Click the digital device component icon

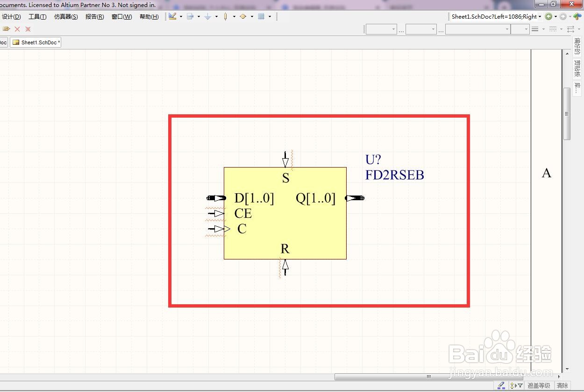pyautogui.click(x=226, y=16)
